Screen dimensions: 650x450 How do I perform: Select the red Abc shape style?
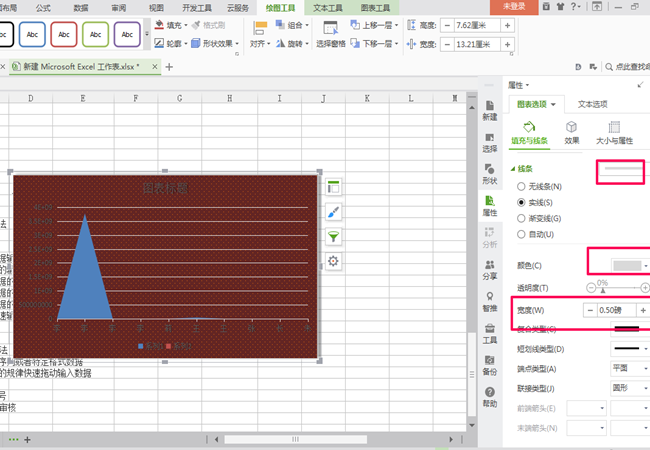click(64, 34)
